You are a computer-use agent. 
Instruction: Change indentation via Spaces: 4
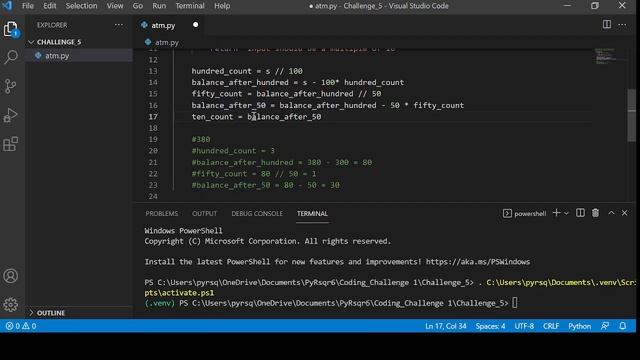point(490,326)
